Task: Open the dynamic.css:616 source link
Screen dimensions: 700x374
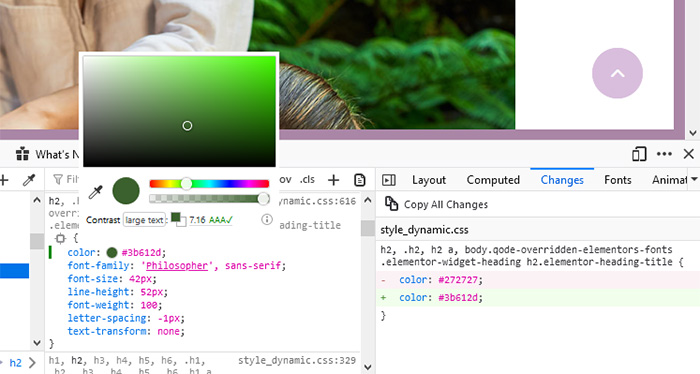Action: pos(318,201)
